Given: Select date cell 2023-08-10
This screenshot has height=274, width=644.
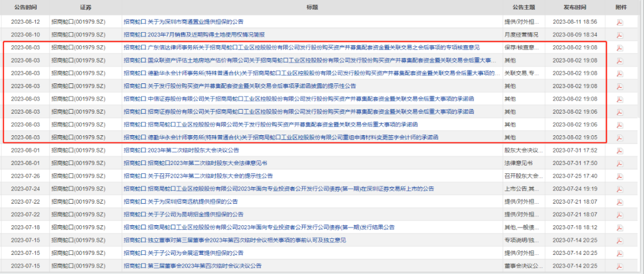Looking at the screenshot, I should (26, 35).
